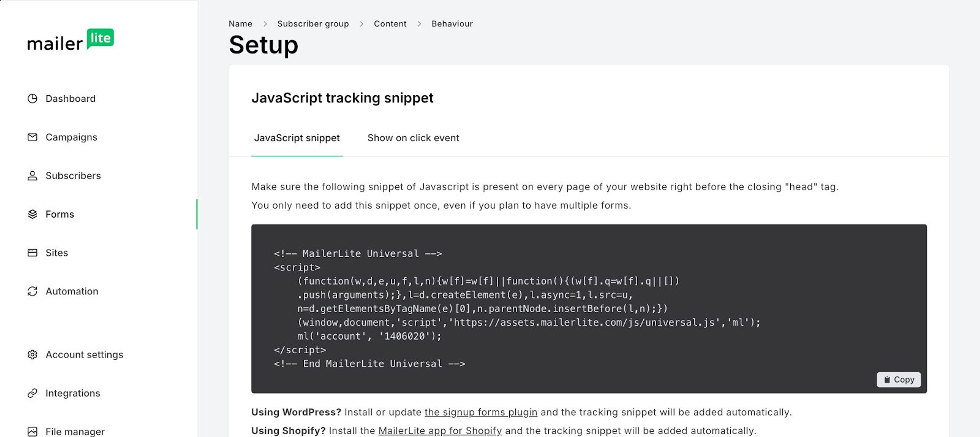
Task: Click the function(w,d,e,u,f,l,n) code line
Action: point(488,281)
